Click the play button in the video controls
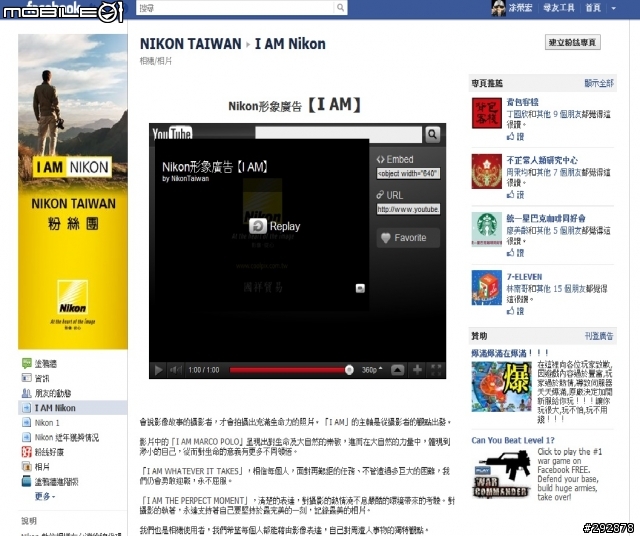This screenshot has width=640, height=536. [x=158, y=370]
